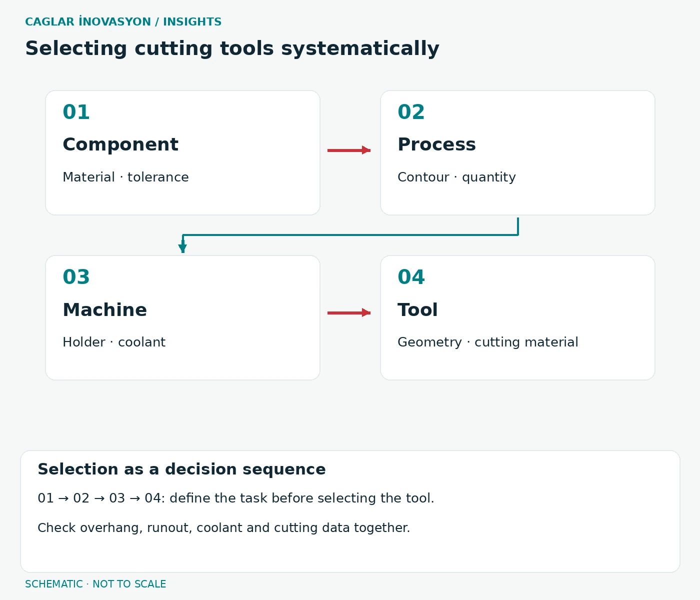The width and height of the screenshot is (700, 600).
Task: Select the "Machine" card heading
Action: tap(105, 310)
